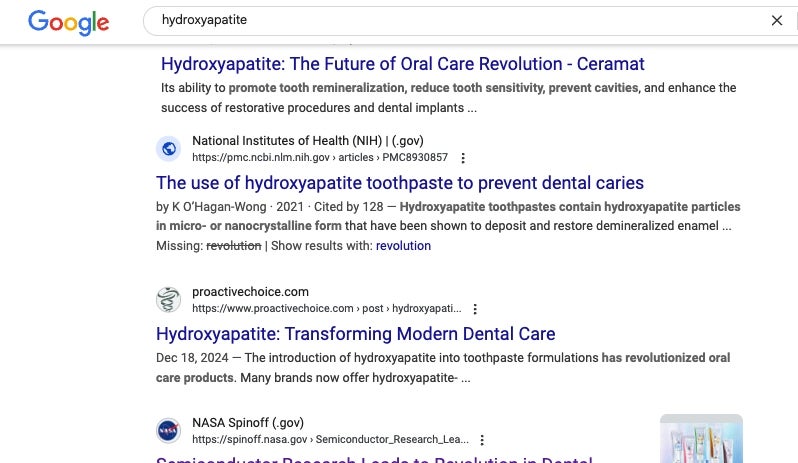This screenshot has height=463, width=798.
Task: Click the pmc.ncbi.nlm.nih.gov URL breadcrumb
Action: 320,158
